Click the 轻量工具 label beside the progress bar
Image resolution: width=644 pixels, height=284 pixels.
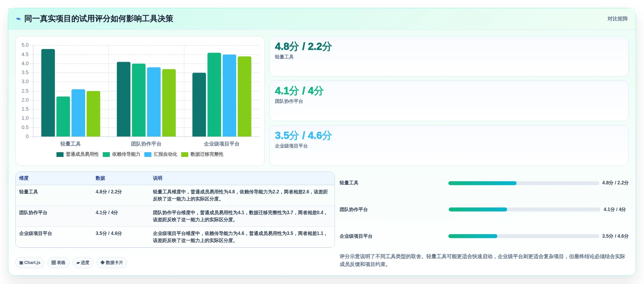349,183
